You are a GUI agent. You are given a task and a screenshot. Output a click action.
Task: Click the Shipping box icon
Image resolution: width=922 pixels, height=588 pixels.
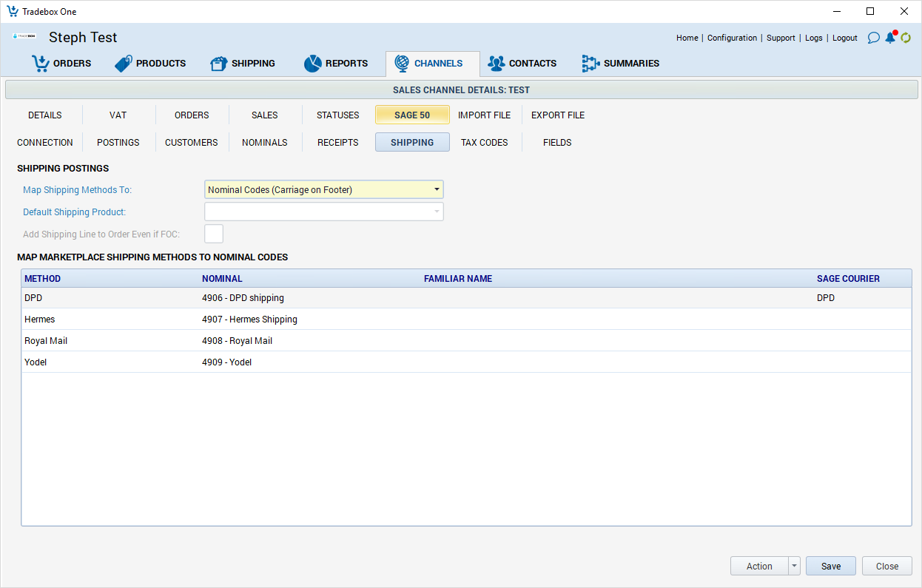[218, 64]
